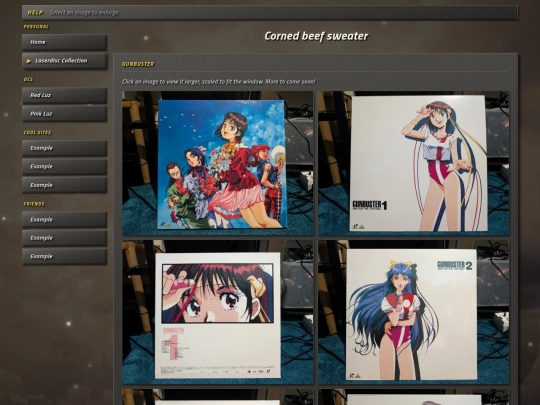This screenshot has height=405, width=540.
Task: Click the third Example under Cool Sites
Action: [64, 185]
